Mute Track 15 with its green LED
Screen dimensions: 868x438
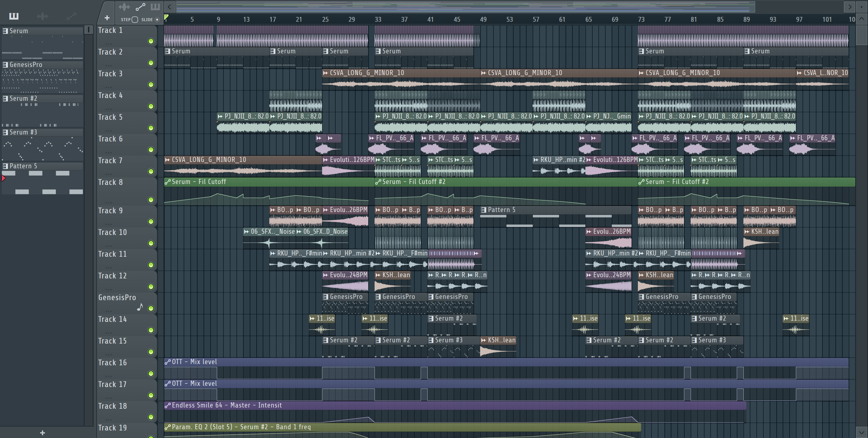pyautogui.click(x=151, y=352)
